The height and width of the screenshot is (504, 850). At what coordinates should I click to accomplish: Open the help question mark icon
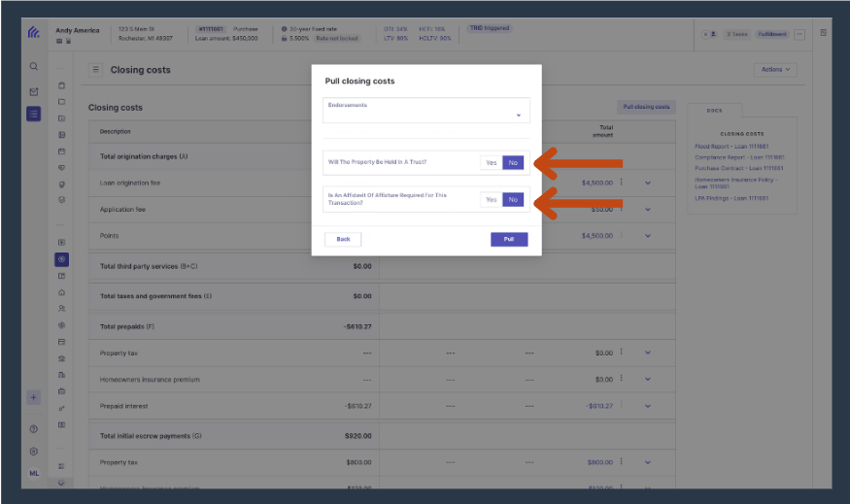coord(34,429)
